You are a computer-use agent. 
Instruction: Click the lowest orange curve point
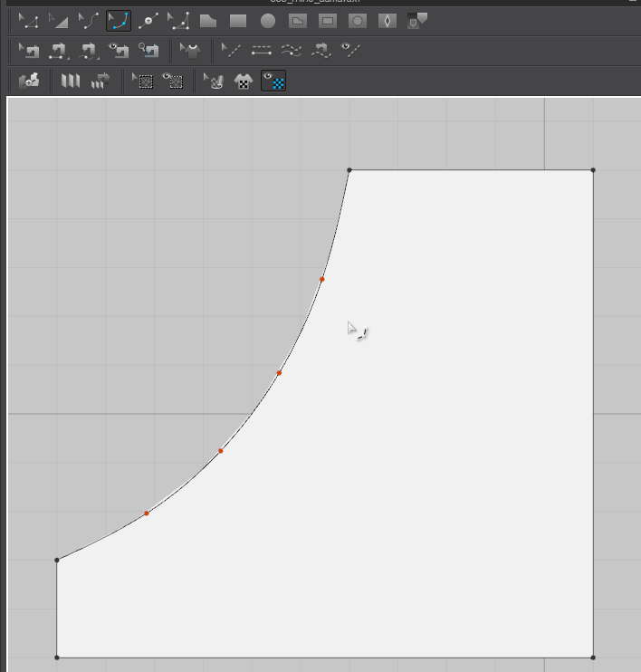tap(147, 513)
